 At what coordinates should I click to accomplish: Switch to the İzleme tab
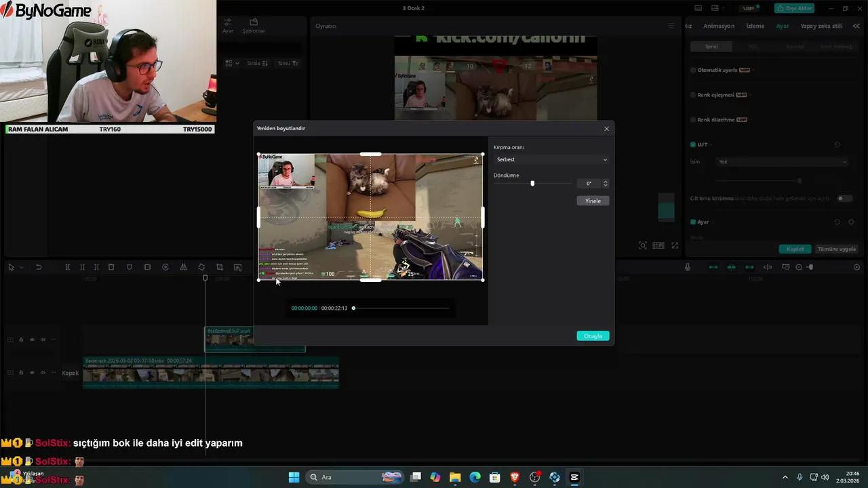pos(755,26)
